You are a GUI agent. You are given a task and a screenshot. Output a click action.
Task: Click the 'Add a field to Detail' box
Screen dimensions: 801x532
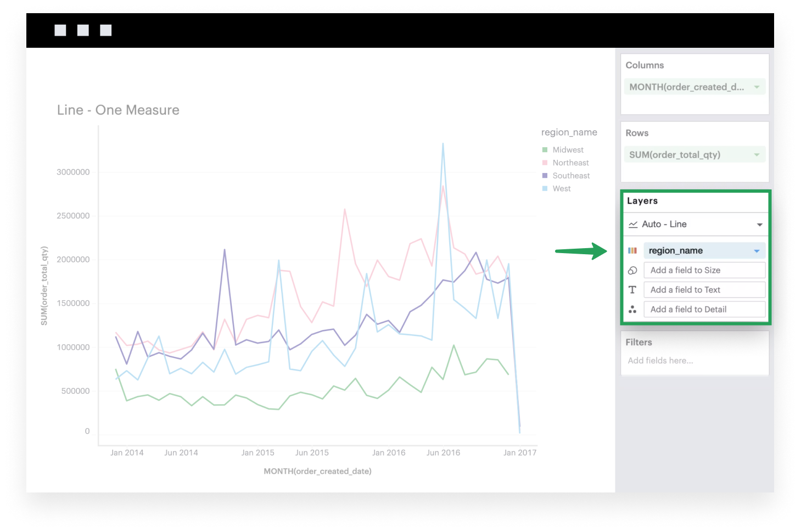[x=704, y=310]
